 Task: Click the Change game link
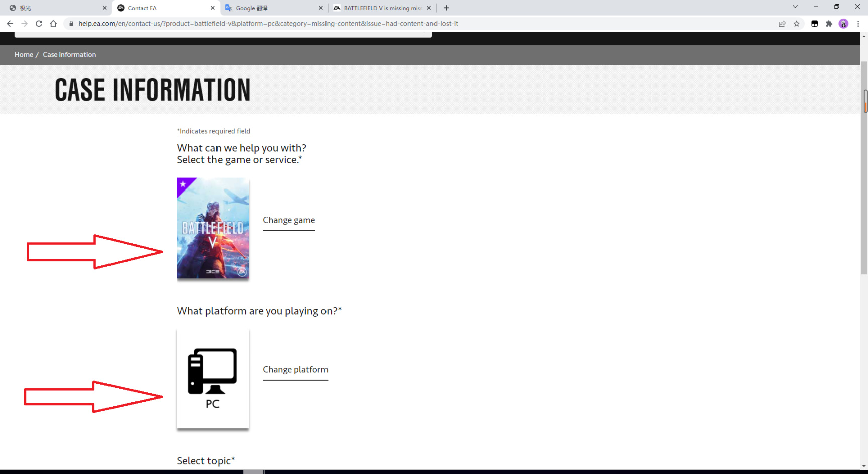pyautogui.click(x=289, y=220)
